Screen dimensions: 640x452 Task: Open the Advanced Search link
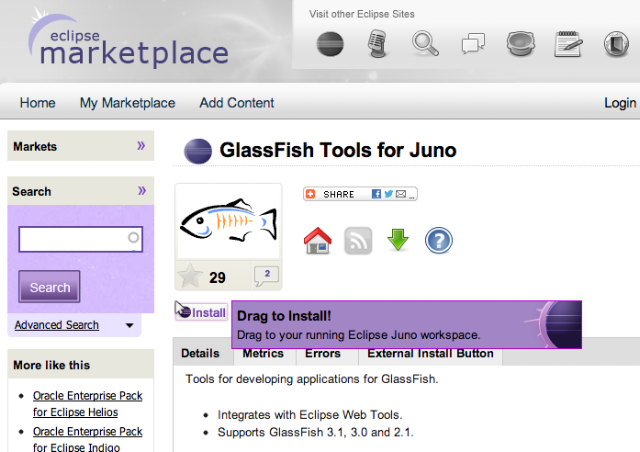[57, 325]
